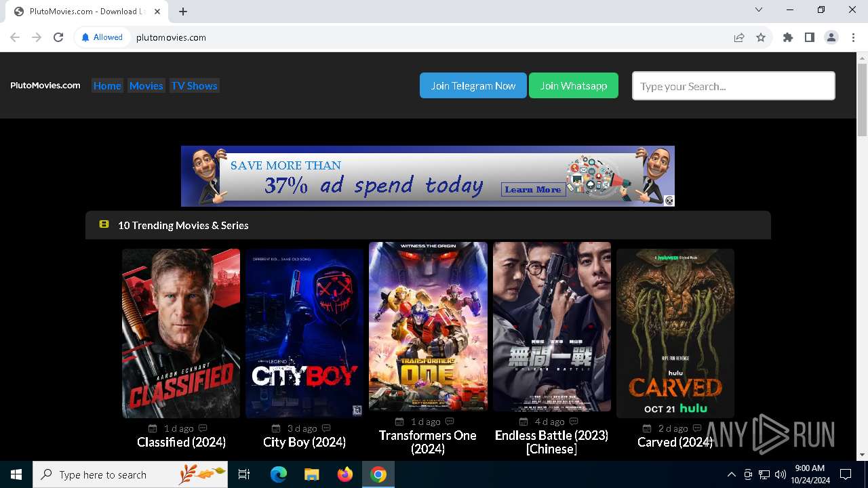Open Task View from the taskbar

[244, 474]
